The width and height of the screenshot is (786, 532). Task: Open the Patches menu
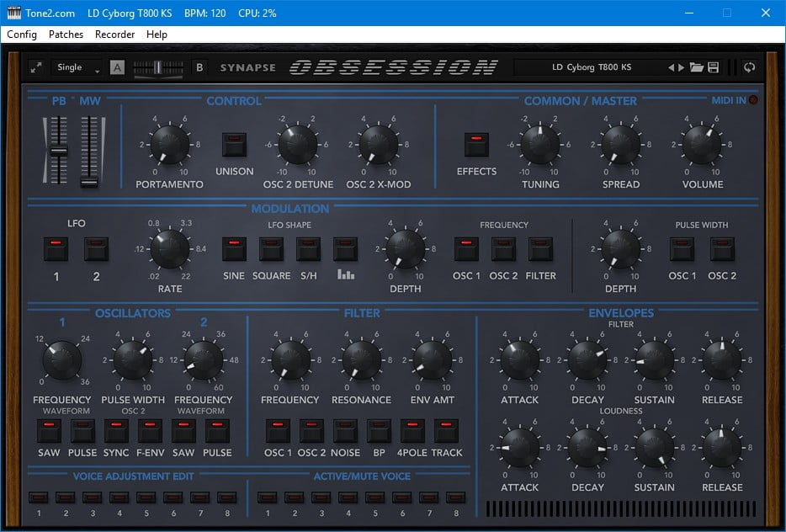coord(66,35)
